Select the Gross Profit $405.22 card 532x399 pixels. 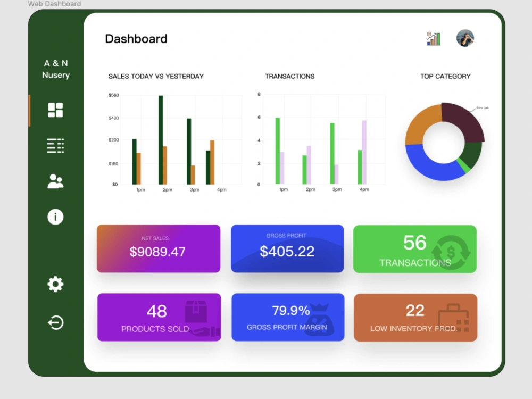pos(287,248)
